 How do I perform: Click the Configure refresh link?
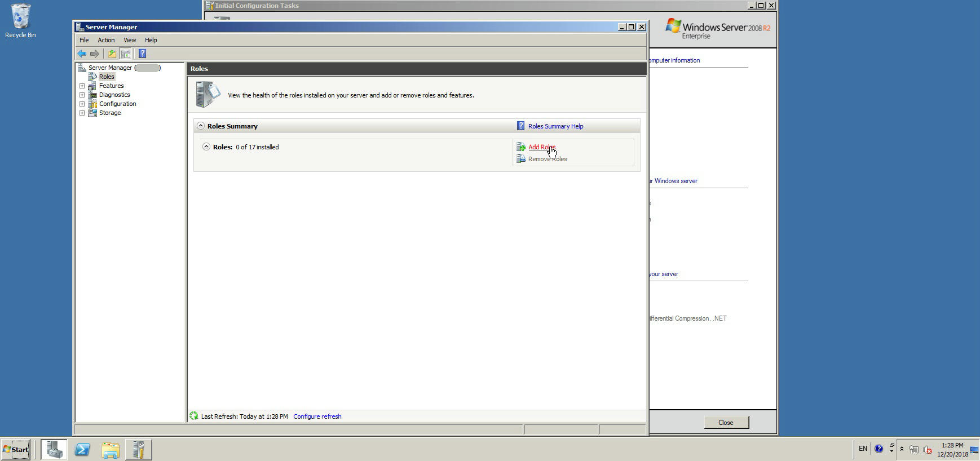click(x=317, y=416)
